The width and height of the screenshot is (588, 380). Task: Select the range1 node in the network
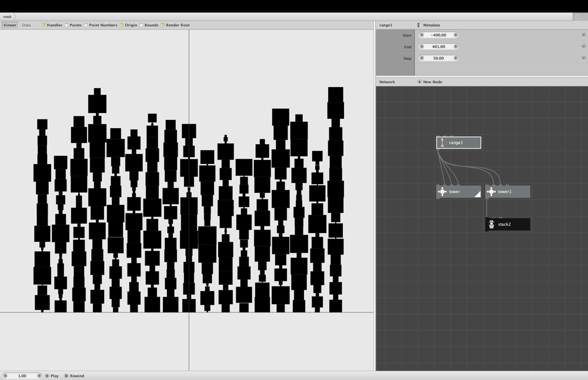click(x=459, y=142)
